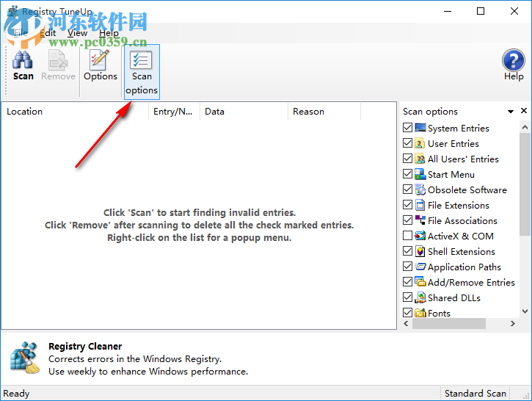Sort by the Reason column header
Screen dimensions: 532x401
click(324, 112)
